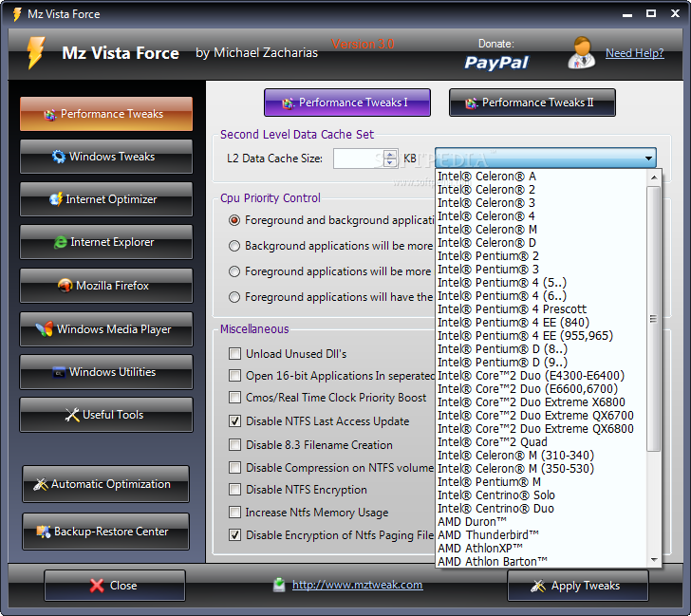The image size is (691, 616).
Task: Choose AMD Thunderbird option
Action: (x=541, y=535)
